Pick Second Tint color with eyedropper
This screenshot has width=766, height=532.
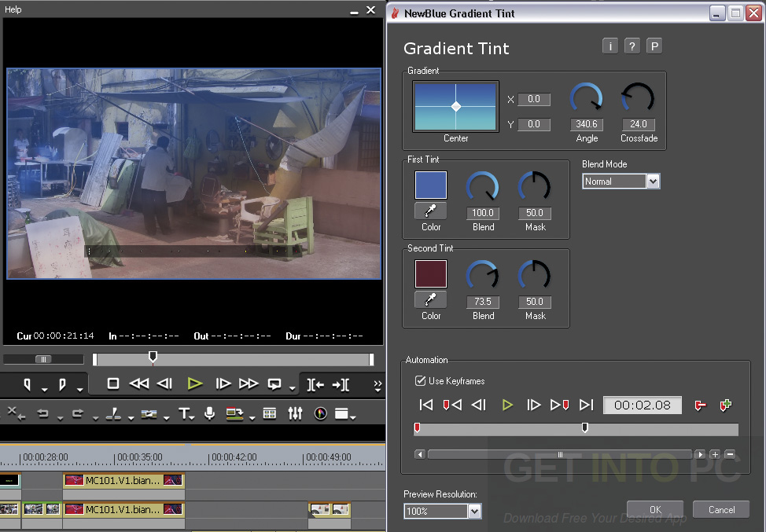(430, 299)
